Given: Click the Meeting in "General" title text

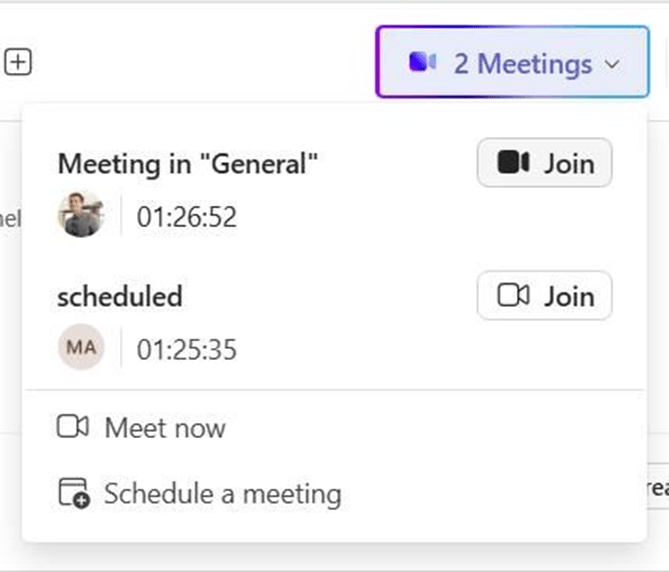Looking at the screenshot, I should click(x=188, y=163).
